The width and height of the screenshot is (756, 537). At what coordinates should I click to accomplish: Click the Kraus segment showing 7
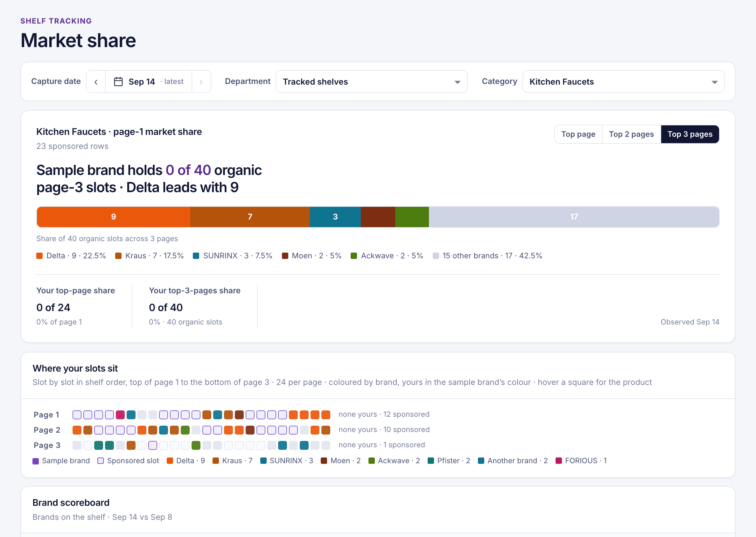(250, 217)
